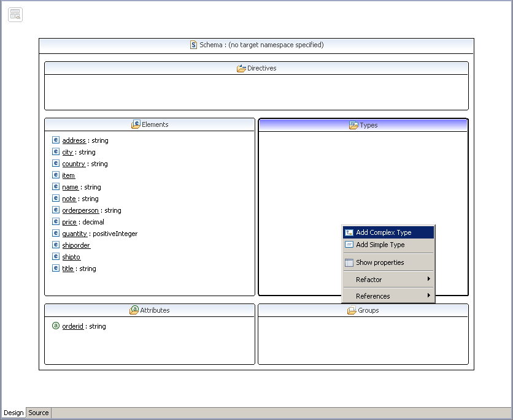Click the Directives section header label
The height and width of the screenshot is (420, 513).
pos(262,68)
